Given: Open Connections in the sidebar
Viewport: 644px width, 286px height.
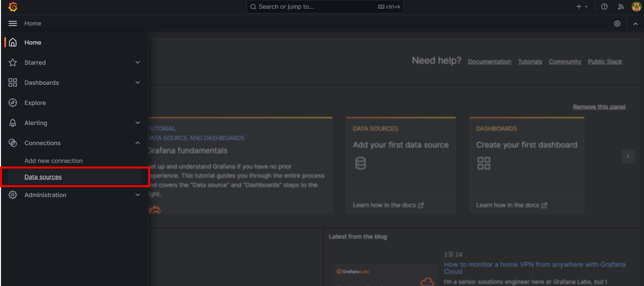Looking at the screenshot, I should tap(42, 143).
